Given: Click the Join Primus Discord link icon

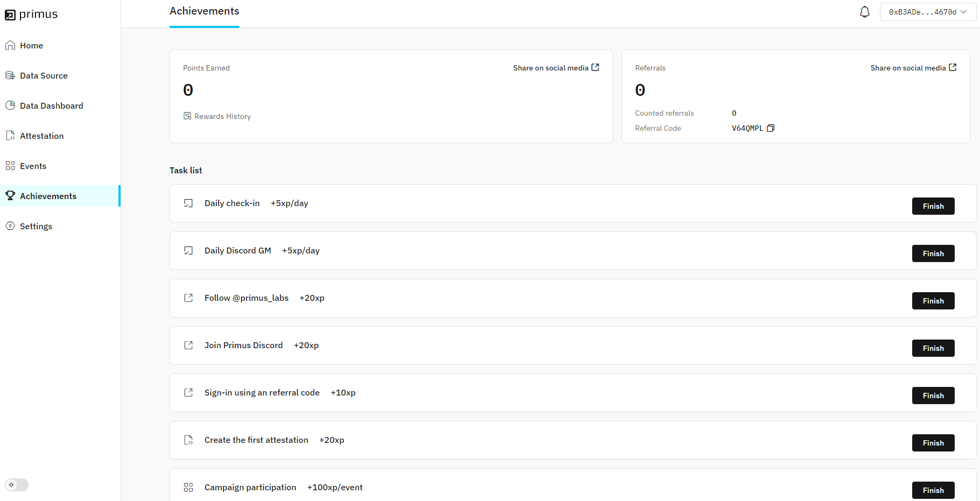Looking at the screenshot, I should 188,345.
